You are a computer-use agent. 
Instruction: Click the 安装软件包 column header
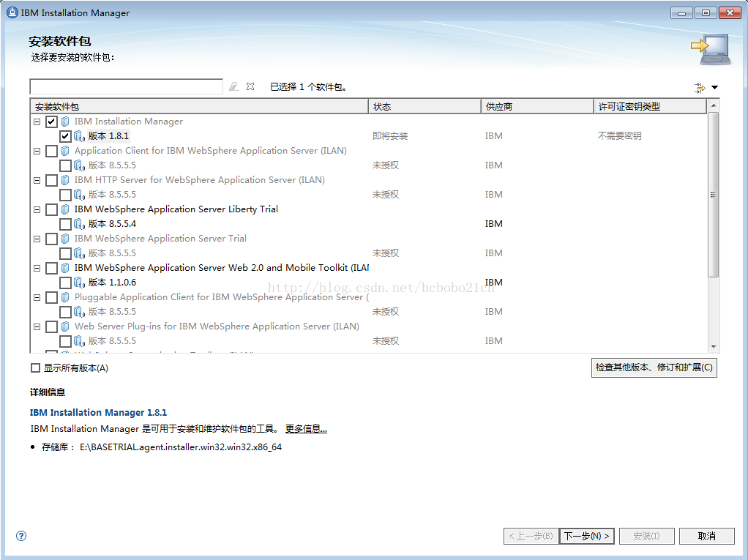[x=199, y=106]
